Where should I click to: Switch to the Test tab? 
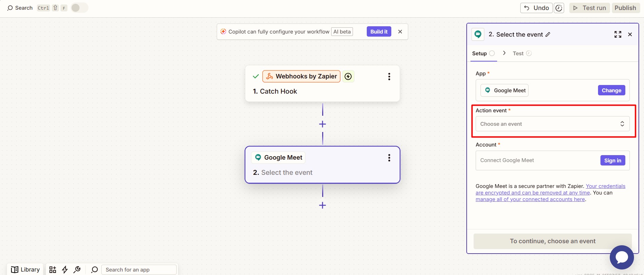[518, 54]
